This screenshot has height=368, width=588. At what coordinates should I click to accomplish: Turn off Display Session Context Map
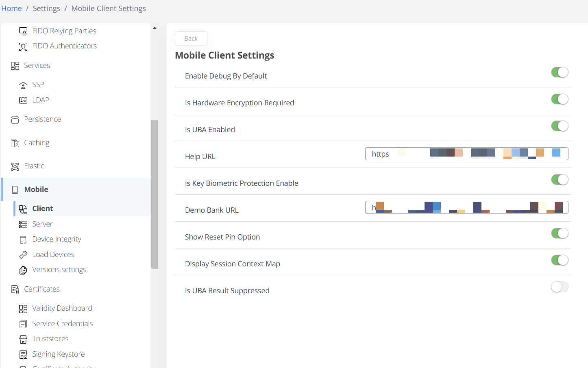pos(560,260)
